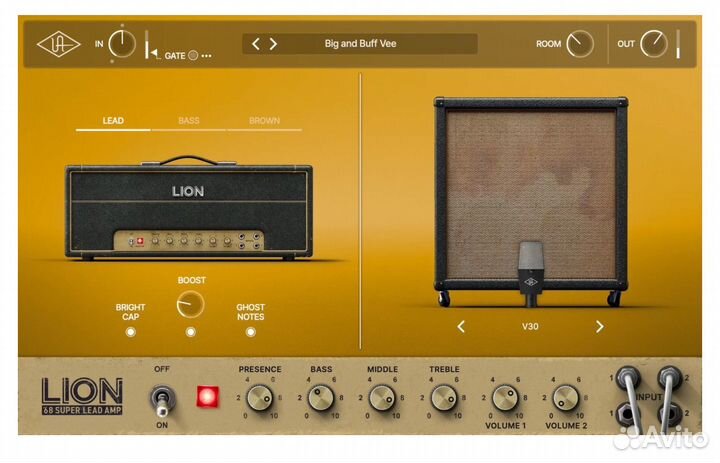Open the gate options three-dot menu
Image resolution: width=720 pixels, height=463 pixels.
click(207, 56)
